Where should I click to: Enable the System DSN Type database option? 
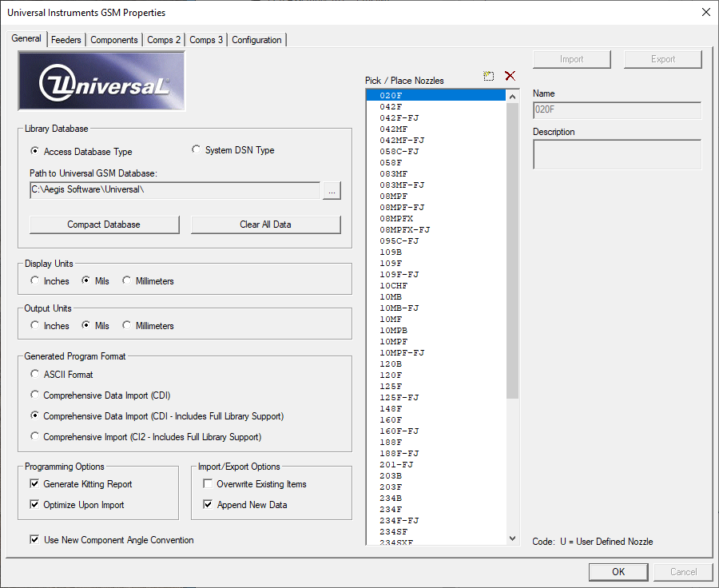[197, 149]
